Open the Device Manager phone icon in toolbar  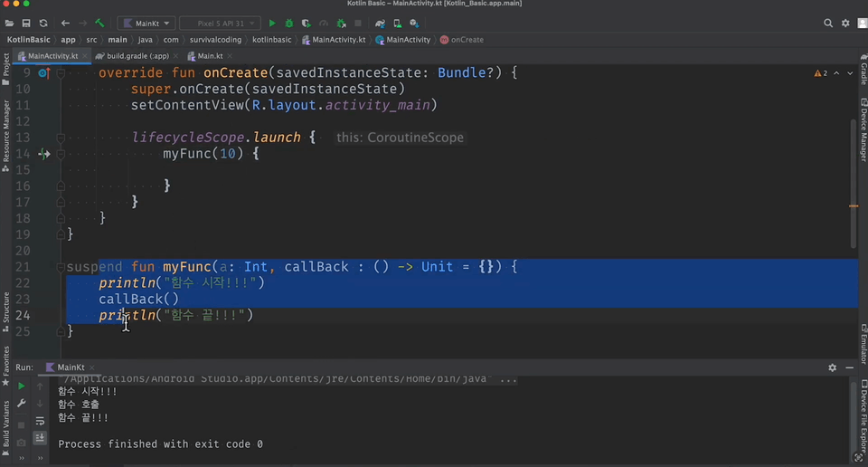point(397,24)
